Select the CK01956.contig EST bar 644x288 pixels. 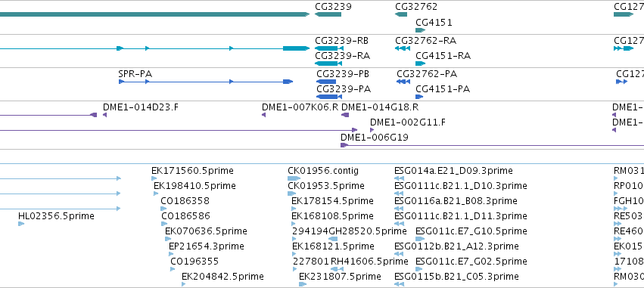(294, 178)
